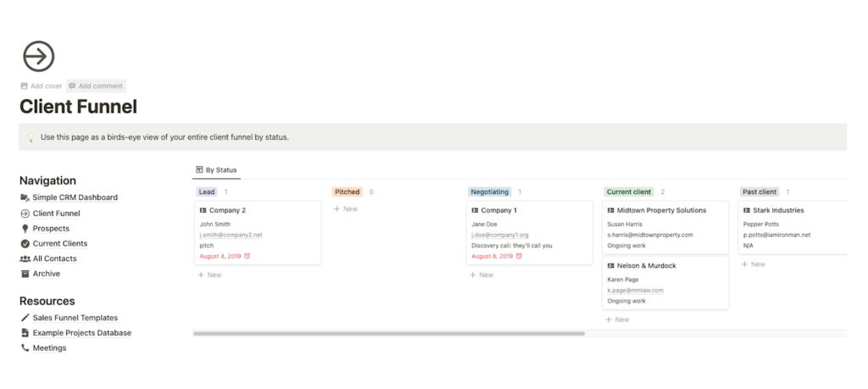Open the Nelson & Murdock card
The width and height of the screenshot is (868, 389).
click(x=665, y=283)
